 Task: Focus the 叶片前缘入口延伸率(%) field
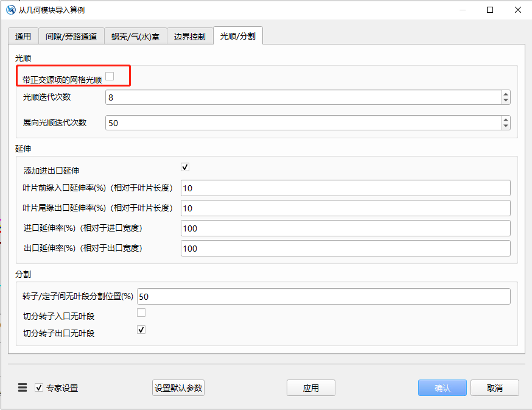point(345,188)
